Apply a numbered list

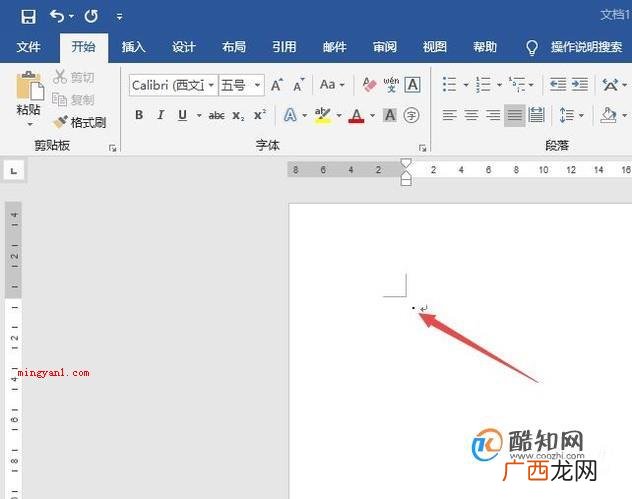click(x=483, y=85)
